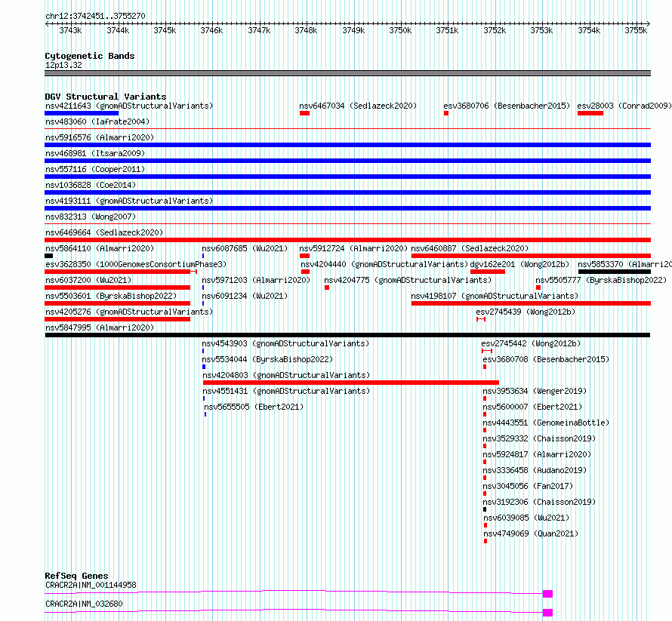The width and height of the screenshot is (672, 621).
Task: Open nsv6091234 (Wu2021) variant
Action: point(245,296)
